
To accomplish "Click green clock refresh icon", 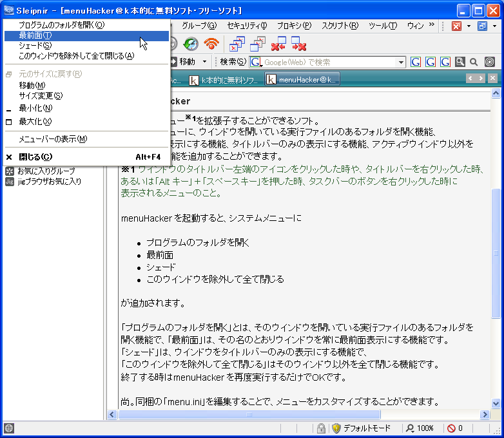I will click(x=191, y=44).
